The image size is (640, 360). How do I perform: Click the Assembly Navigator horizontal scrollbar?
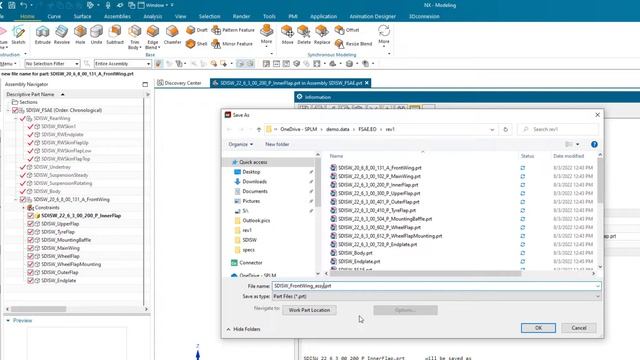[x=39, y=309]
